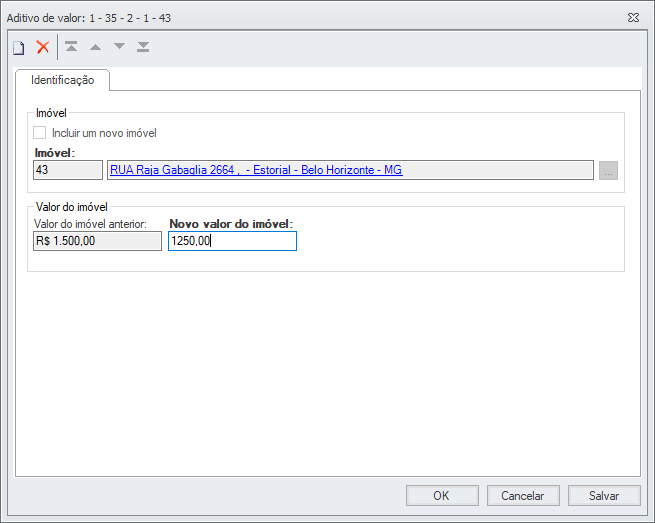
Task: Click the 'Aditivo de valor: 1 - 35 - 2 - 1 - 43' title
Action: 89,18
